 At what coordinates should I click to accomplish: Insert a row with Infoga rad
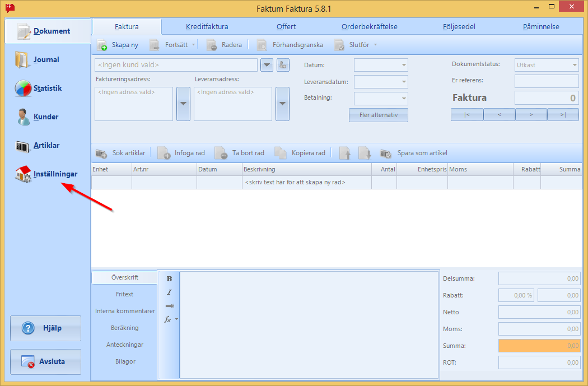pos(181,153)
